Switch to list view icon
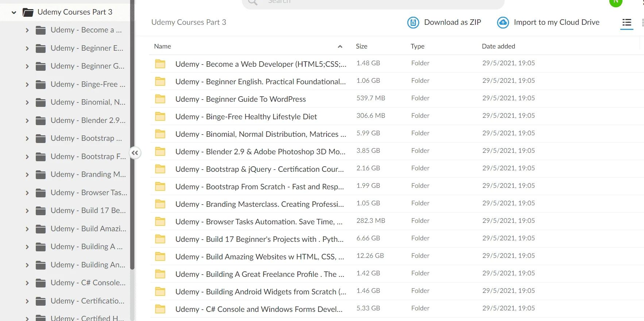 click(627, 23)
